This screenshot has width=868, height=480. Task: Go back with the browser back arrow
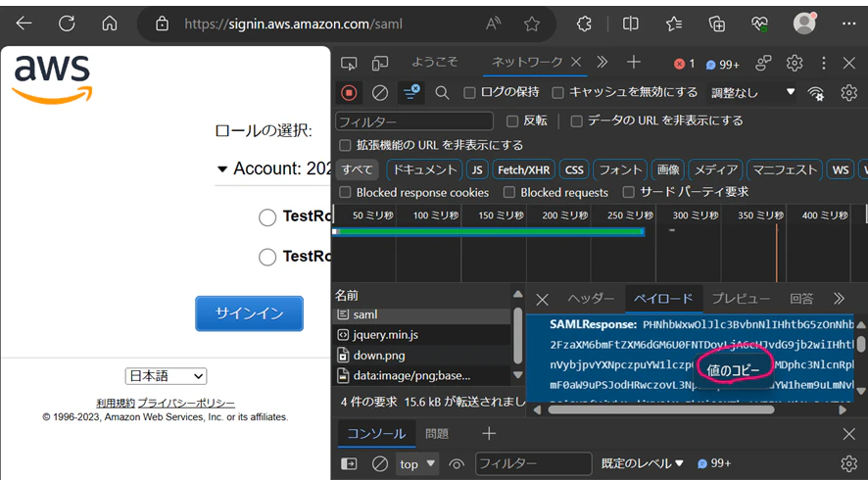point(24,24)
